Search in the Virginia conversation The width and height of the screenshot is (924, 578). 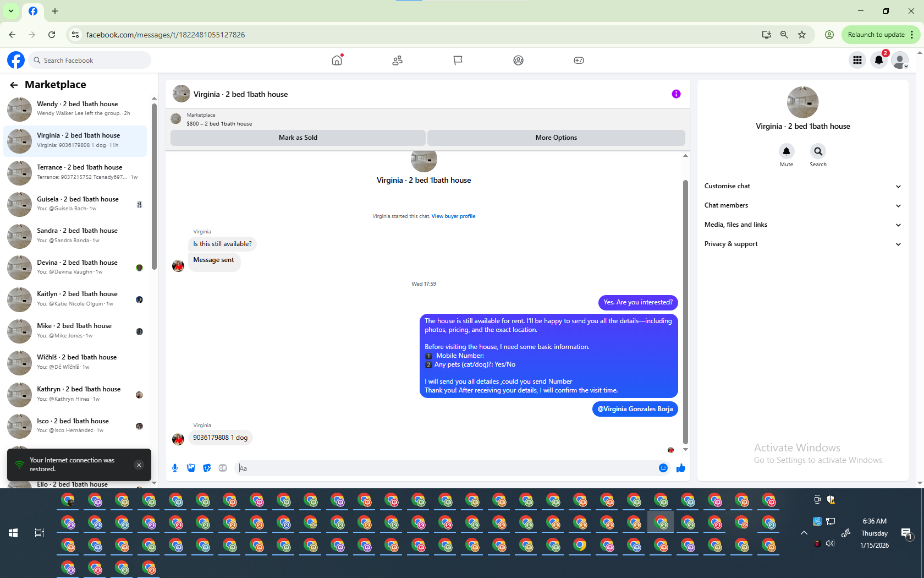point(818,151)
